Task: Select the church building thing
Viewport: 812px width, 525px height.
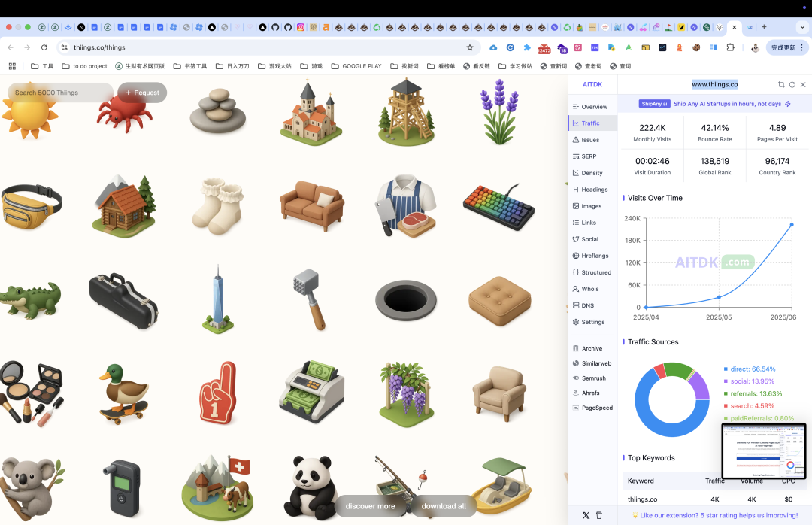Action: point(311,113)
